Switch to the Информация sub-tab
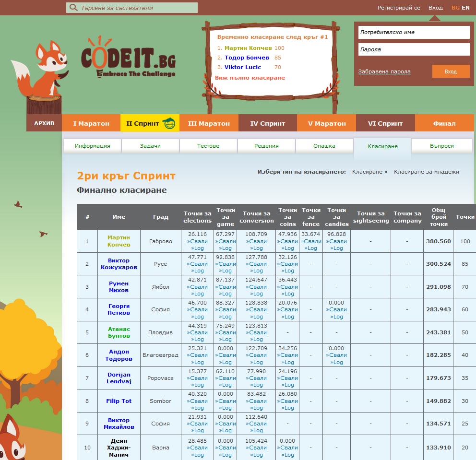Viewport: 476px width, 460px height. (93, 146)
